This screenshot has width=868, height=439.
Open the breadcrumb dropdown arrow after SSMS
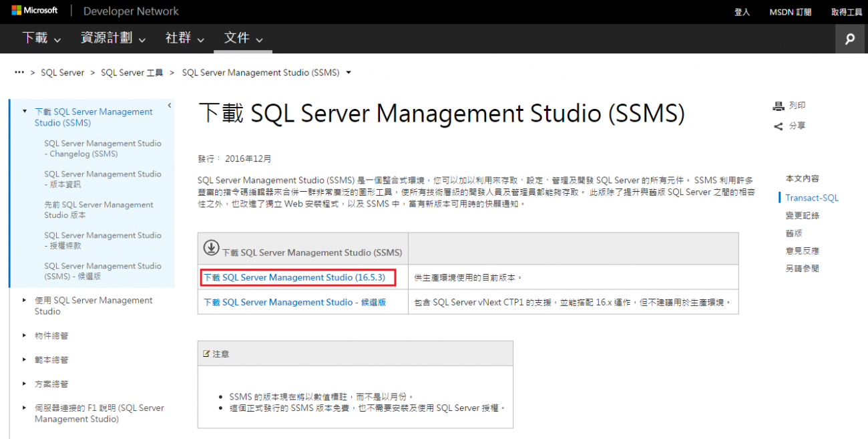point(349,72)
